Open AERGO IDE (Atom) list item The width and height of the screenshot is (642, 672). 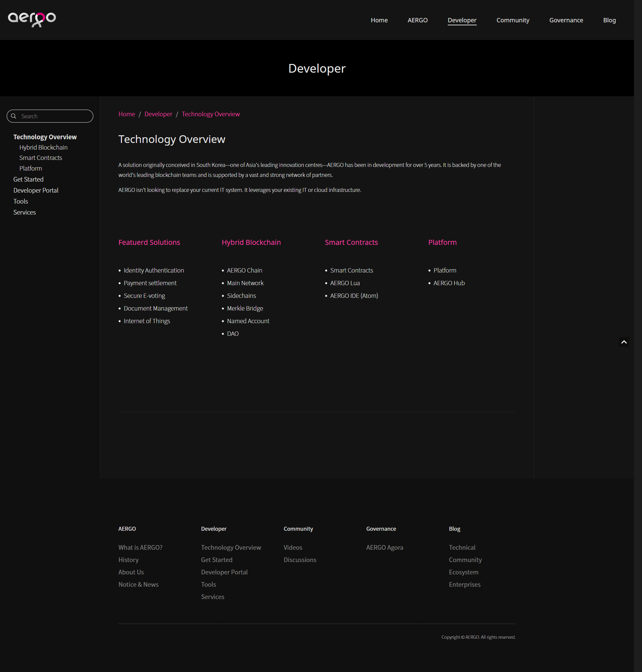pos(354,296)
